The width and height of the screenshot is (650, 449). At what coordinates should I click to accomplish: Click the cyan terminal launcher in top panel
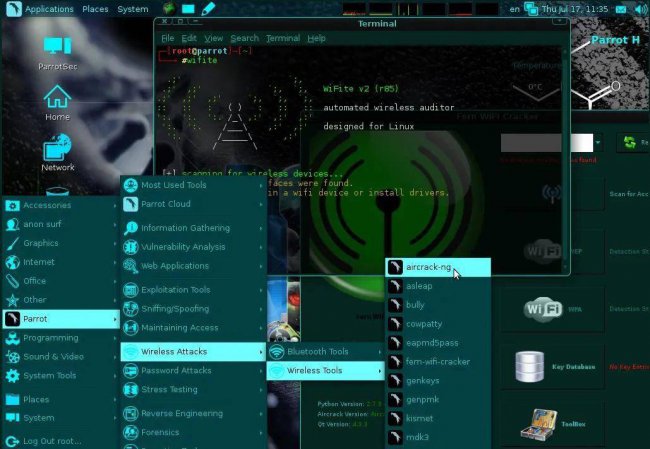click(188, 8)
